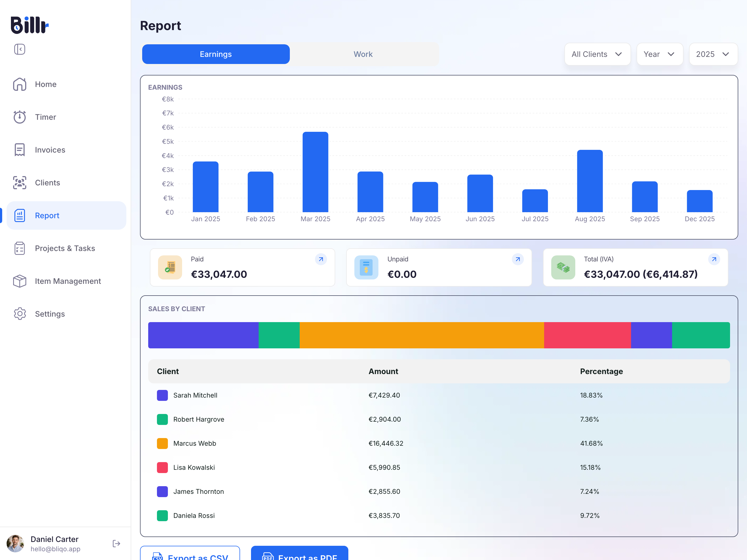Screen dimensions: 747x560
Task: Click the Billr logo
Action: pyautogui.click(x=30, y=25)
